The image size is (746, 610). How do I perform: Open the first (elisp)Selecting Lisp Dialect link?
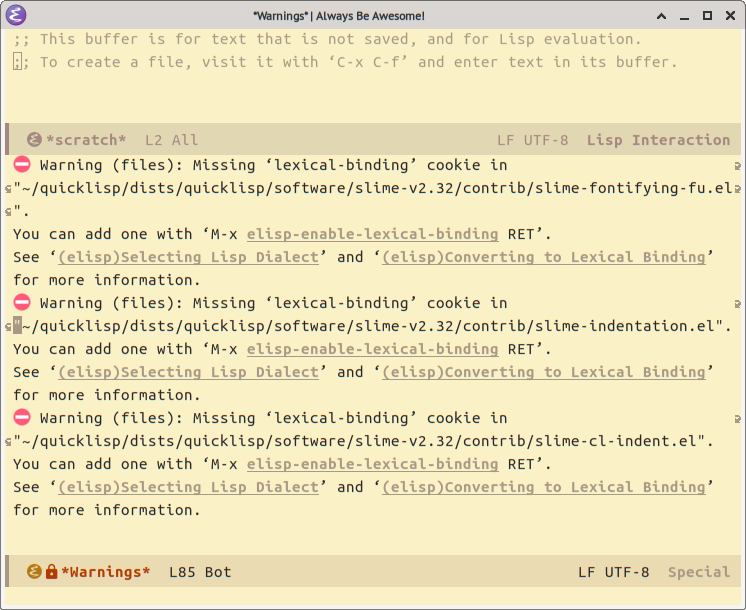pyautogui.click(x=188, y=257)
